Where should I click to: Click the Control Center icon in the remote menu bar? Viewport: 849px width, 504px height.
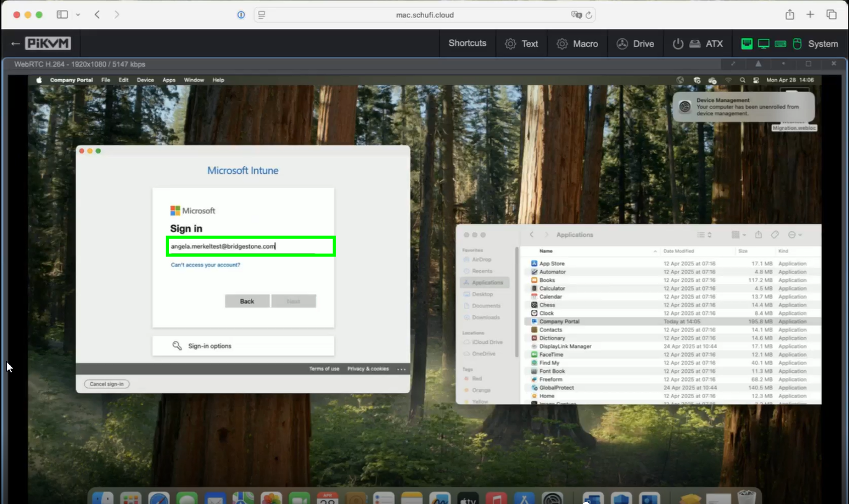[x=756, y=80]
